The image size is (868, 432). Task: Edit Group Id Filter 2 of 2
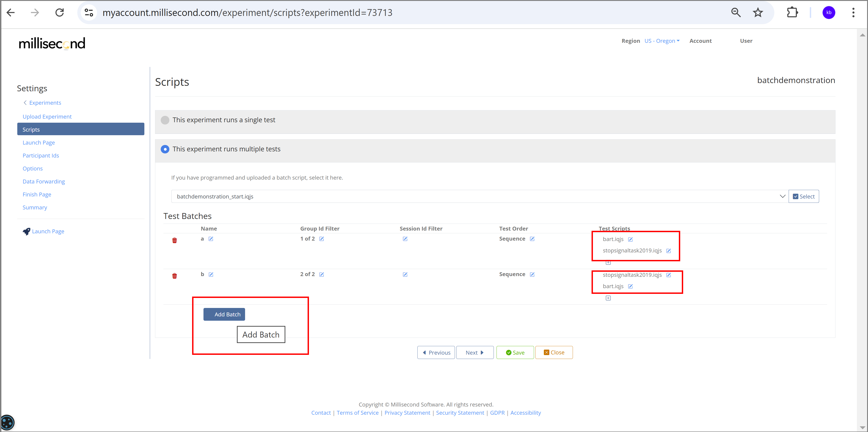321,274
